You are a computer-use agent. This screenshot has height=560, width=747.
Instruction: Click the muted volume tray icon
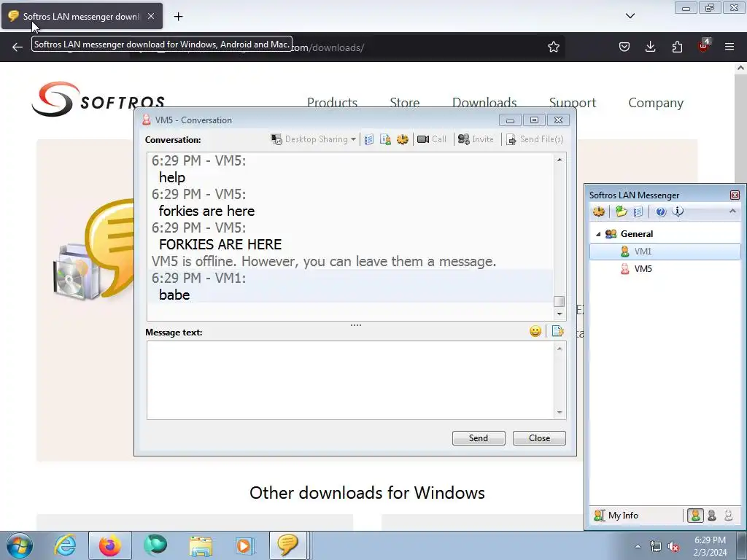[673, 547]
